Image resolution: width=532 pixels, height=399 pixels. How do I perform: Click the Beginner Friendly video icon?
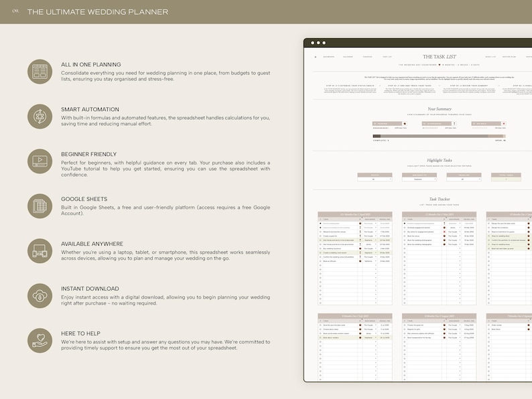pos(40,161)
